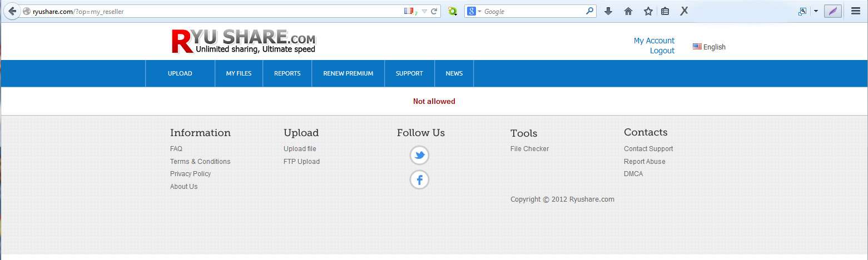
Task: Open My Account link
Action: coord(654,41)
